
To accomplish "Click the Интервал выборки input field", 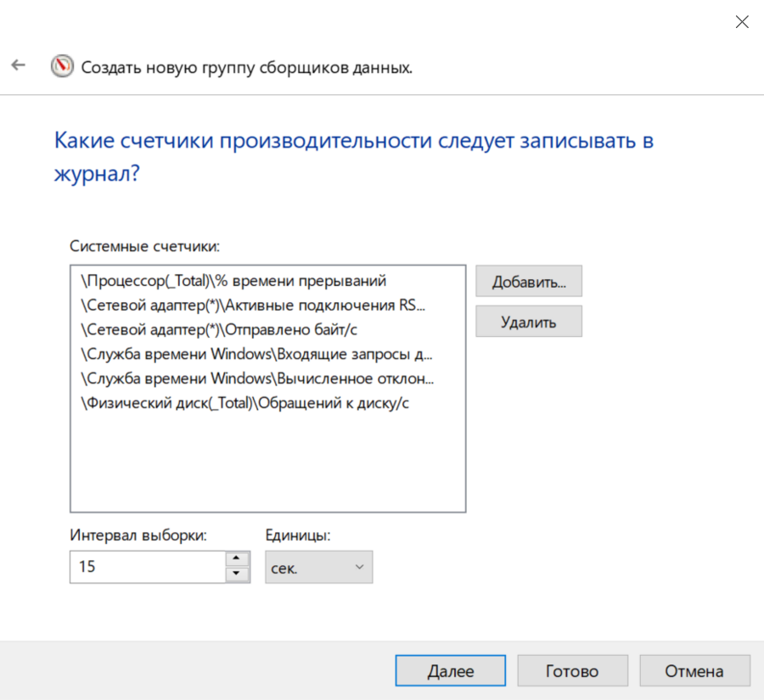I will pyautogui.click(x=147, y=567).
